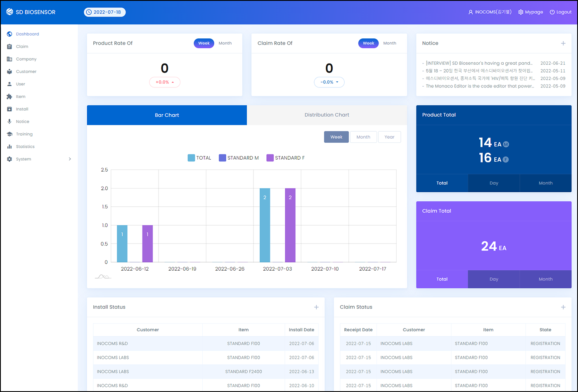The width and height of the screenshot is (578, 392).
Task: Click TOTAL bar for 2022-07-03
Action: pos(265,225)
